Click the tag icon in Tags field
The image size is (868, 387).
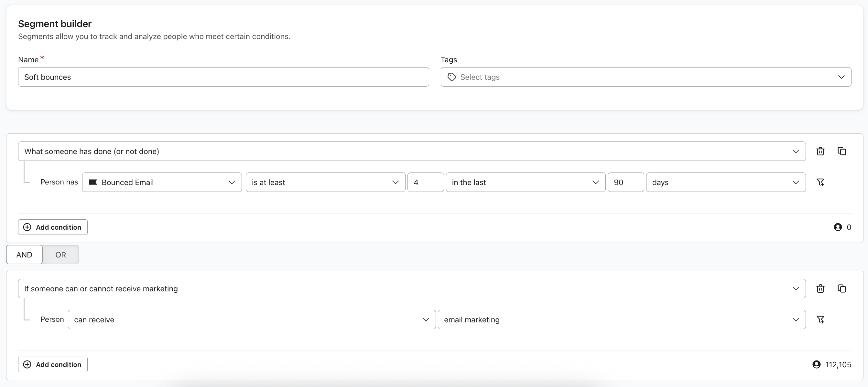[x=451, y=77]
